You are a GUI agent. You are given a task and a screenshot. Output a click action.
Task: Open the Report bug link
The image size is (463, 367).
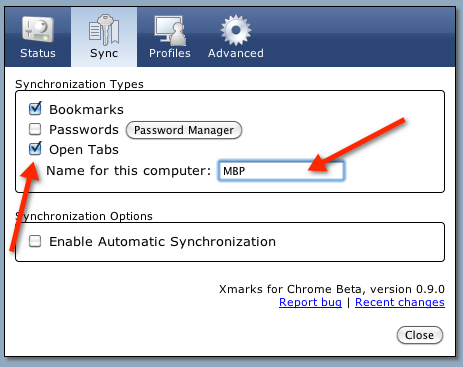click(310, 302)
